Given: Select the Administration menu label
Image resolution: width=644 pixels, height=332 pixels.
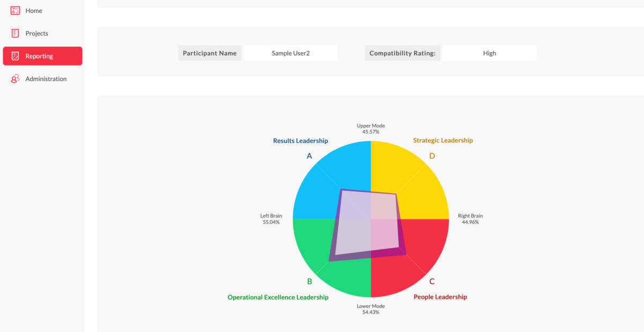Looking at the screenshot, I should click(x=46, y=79).
